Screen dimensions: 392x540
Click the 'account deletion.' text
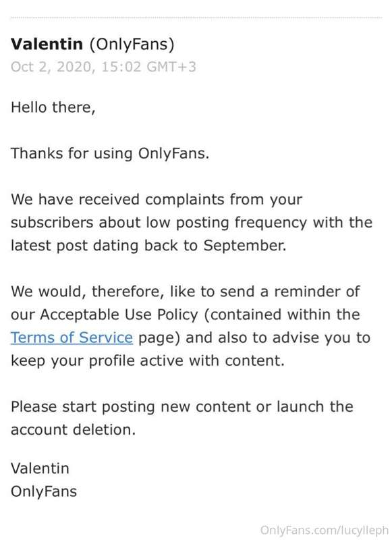74,430
